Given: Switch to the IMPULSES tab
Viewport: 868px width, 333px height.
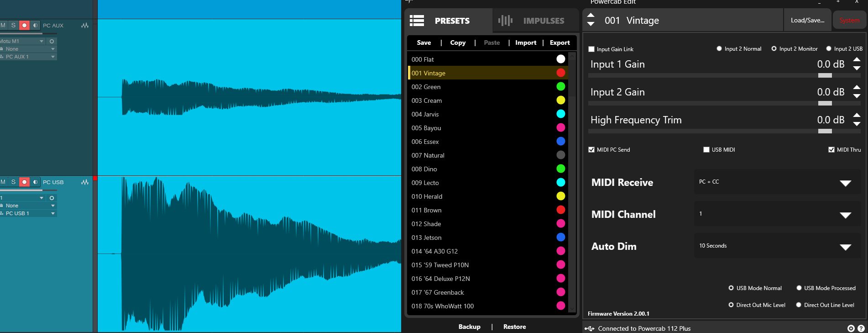Looking at the screenshot, I should point(531,21).
